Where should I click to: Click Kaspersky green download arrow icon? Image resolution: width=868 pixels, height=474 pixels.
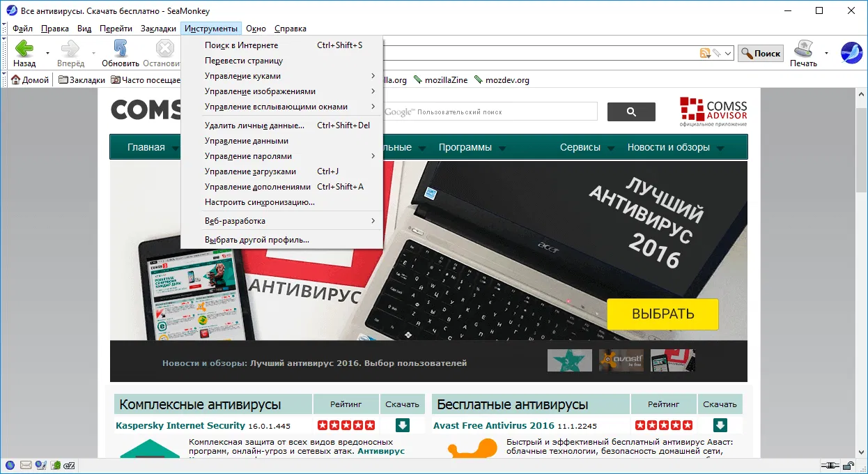pyautogui.click(x=402, y=425)
